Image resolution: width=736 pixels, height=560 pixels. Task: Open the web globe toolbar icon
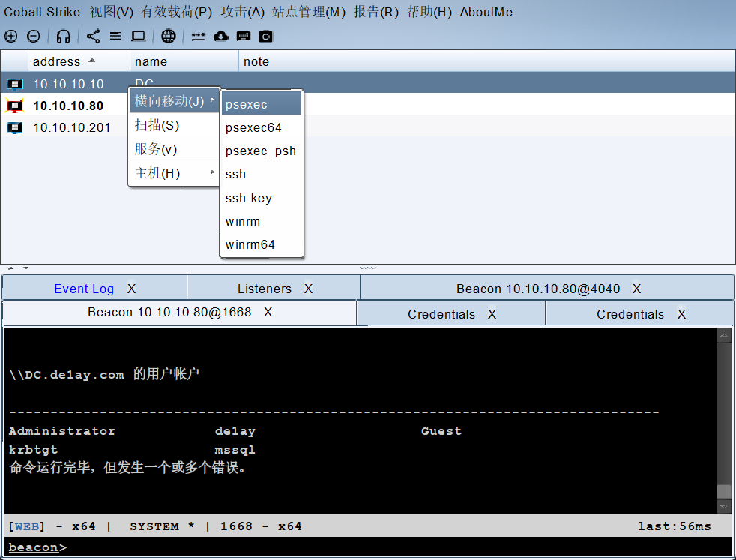[168, 36]
